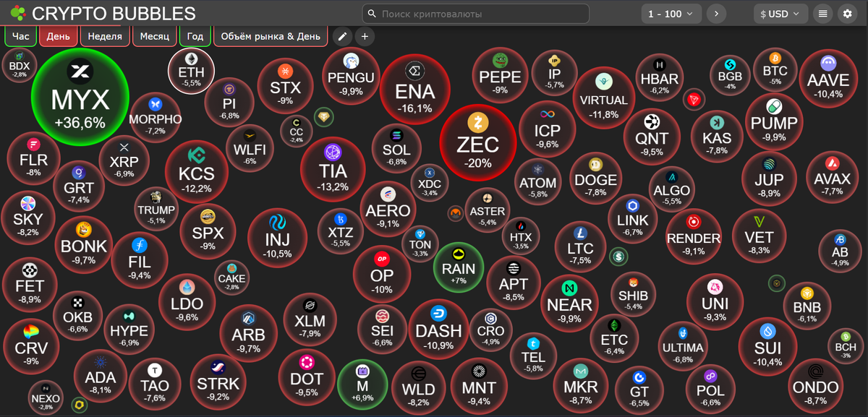This screenshot has width=868, height=417.
Task: Open the TIA bubble
Action: (333, 170)
